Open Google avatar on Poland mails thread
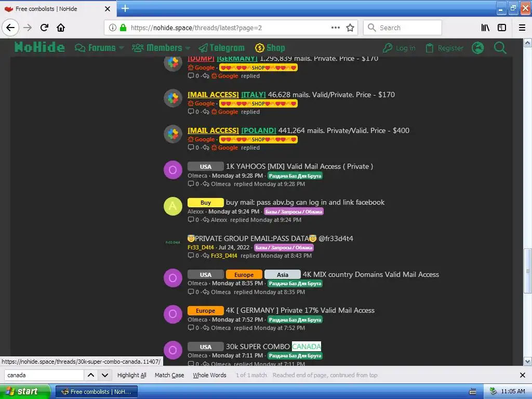Image resolution: width=532 pixels, height=399 pixels. tap(173, 134)
